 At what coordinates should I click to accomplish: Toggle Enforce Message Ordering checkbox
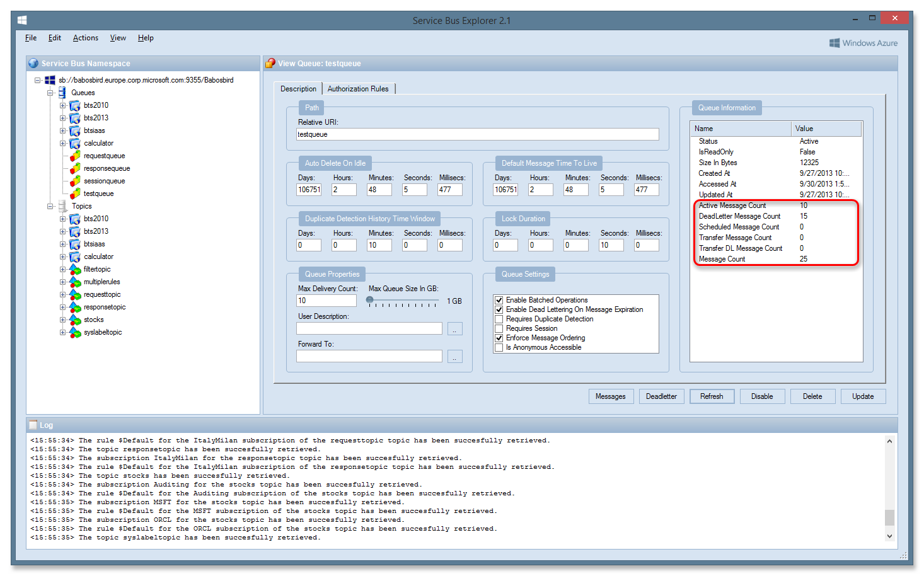coord(499,338)
